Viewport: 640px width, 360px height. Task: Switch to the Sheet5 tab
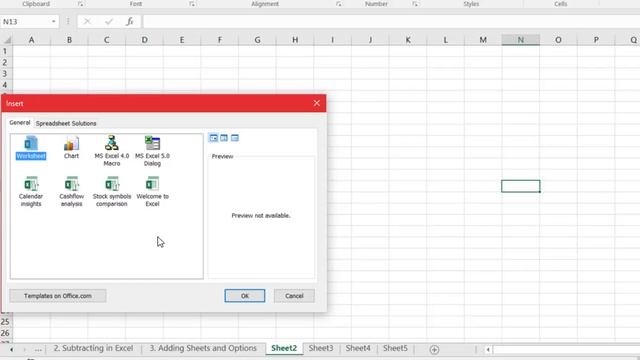point(395,348)
